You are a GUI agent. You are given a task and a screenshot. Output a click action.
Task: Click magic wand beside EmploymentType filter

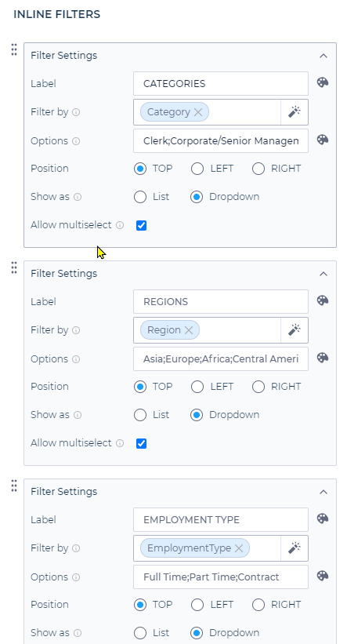pyautogui.click(x=295, y=548)
